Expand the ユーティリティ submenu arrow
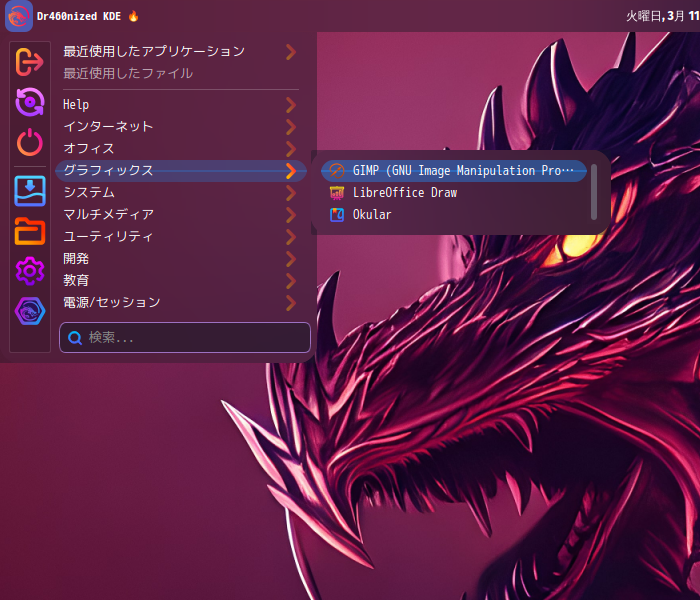 (x=291, y=237)
